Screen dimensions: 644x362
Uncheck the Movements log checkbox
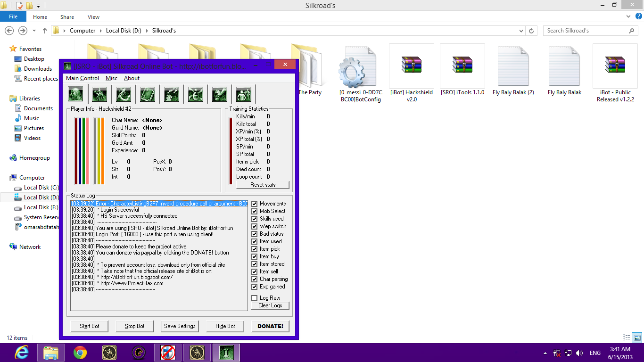pyautogui.click(x=255, y=204)
